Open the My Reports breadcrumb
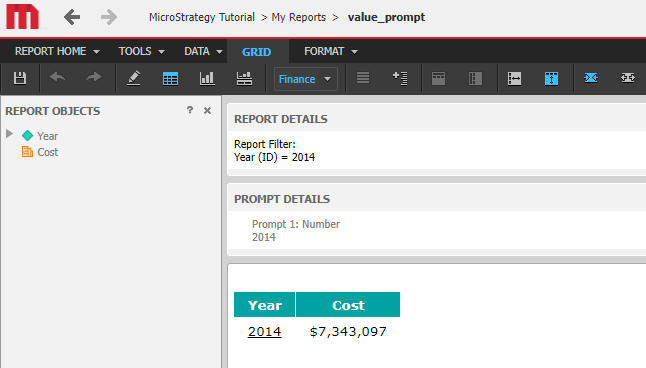Viewport: 646px width, 368px height. (299, 17)
